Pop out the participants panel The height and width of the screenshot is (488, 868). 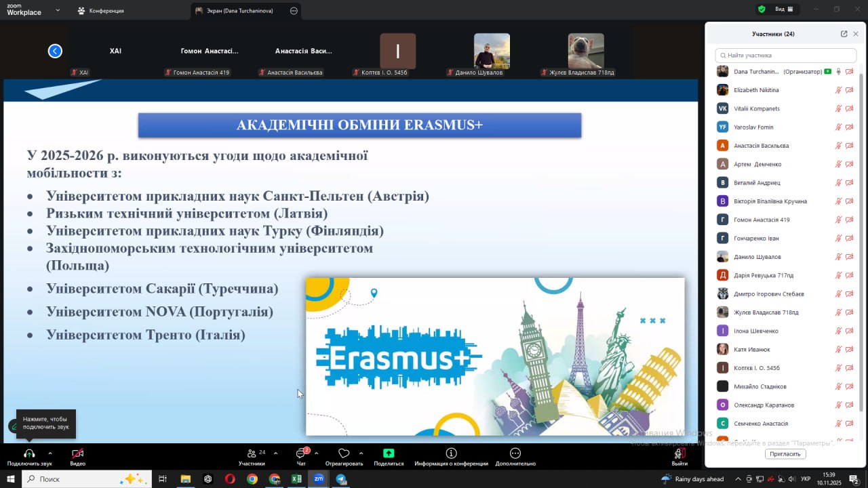844,34
